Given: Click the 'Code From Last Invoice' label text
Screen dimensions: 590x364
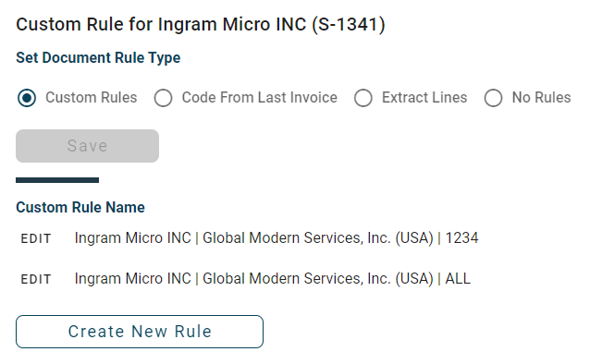Looking at the screenshot, I should 260,98.
